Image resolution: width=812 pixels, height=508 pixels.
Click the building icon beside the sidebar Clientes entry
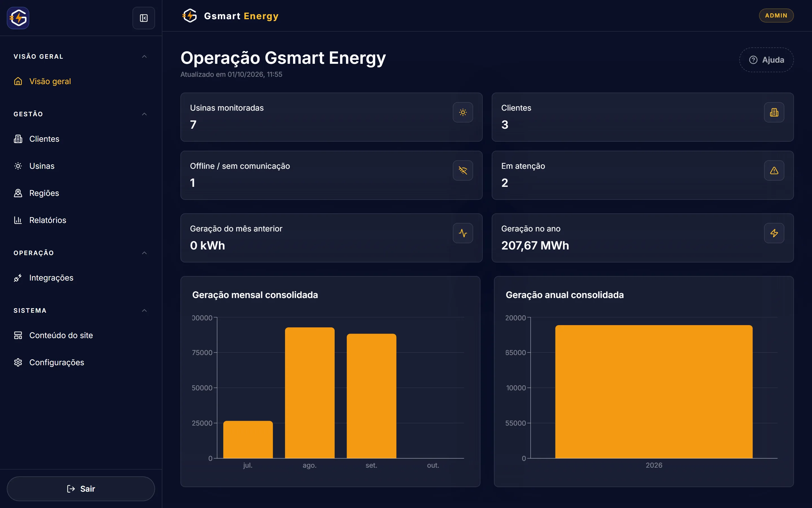pyautogui.click(x=18, y=139)
